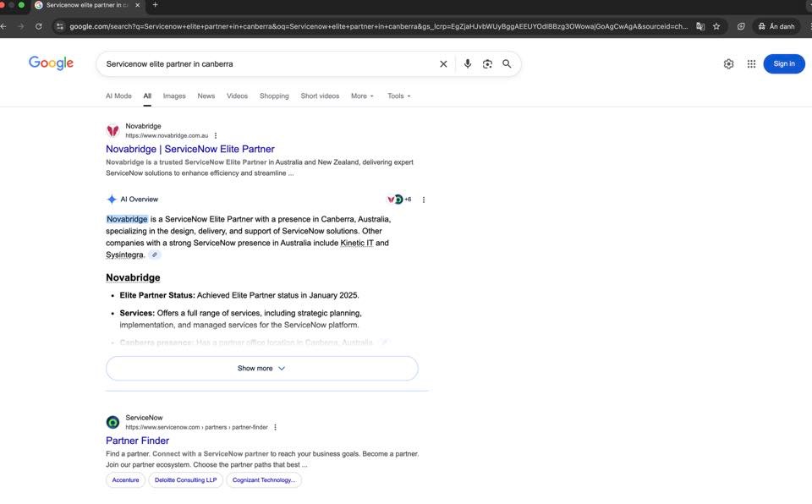Click highlighted Novabridge in AI Overview
812x504 pixels.
point(127,219)
